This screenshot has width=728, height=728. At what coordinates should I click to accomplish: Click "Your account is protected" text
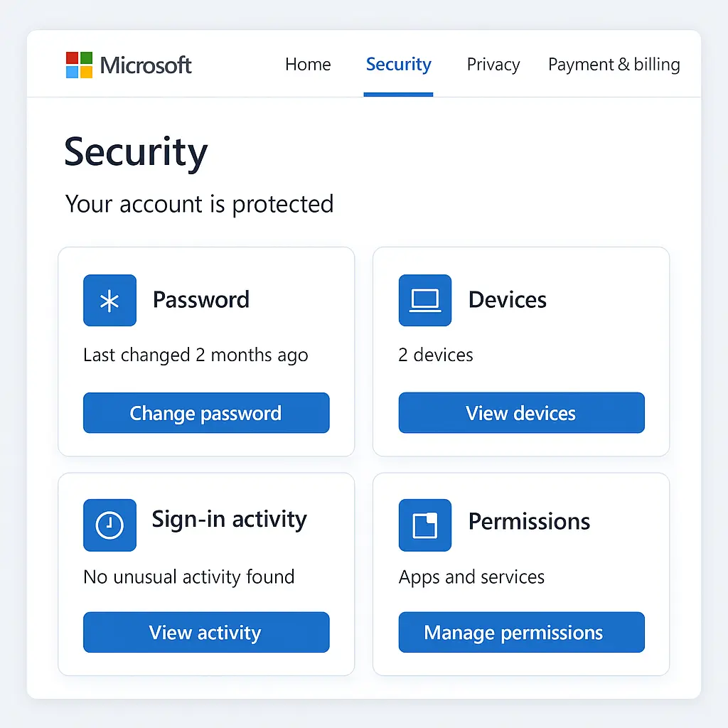[x=199, y=204]
